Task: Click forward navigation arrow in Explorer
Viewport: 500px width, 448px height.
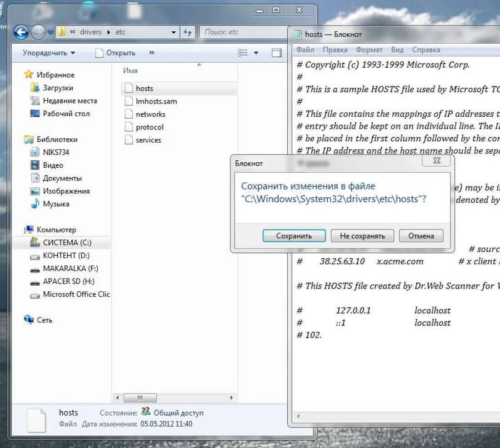Action: pos(38,32)
